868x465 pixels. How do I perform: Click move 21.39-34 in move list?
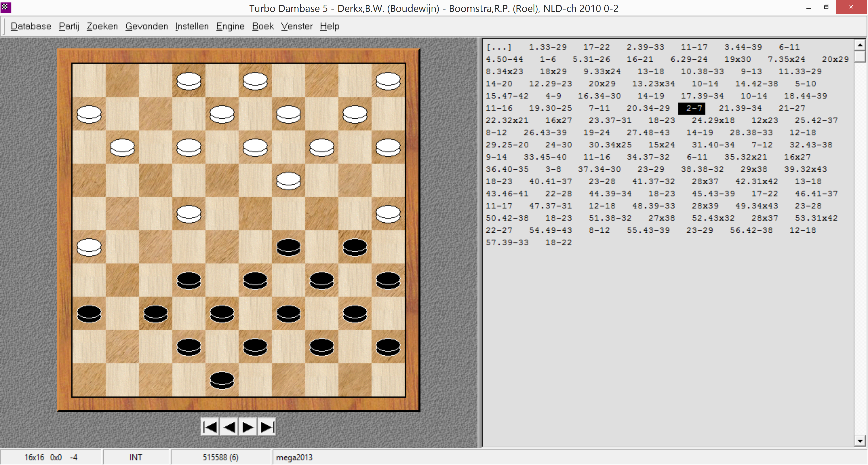point(740,108)
